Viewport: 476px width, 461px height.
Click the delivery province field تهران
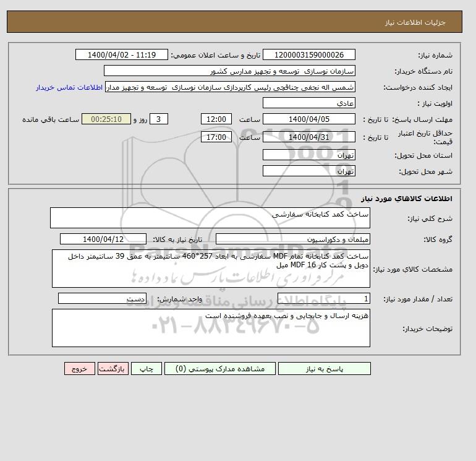pos(309,155)
